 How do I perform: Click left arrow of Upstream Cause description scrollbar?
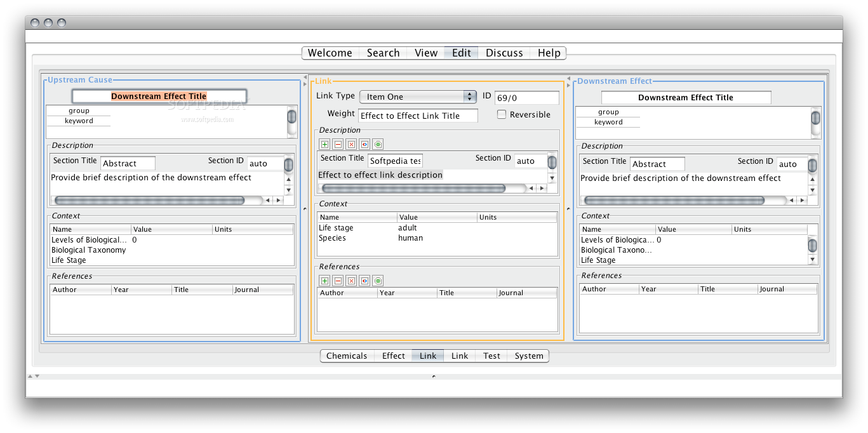(x=267, y=200)
